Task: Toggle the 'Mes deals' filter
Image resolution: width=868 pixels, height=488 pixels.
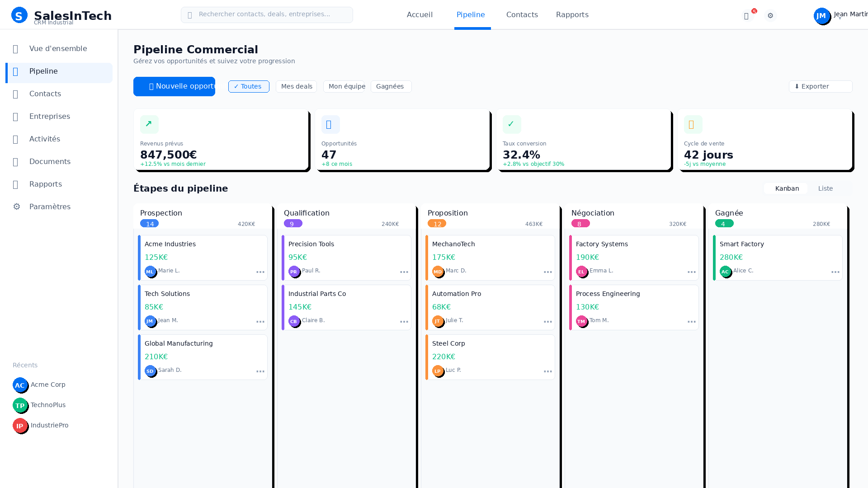Action: 296,86
